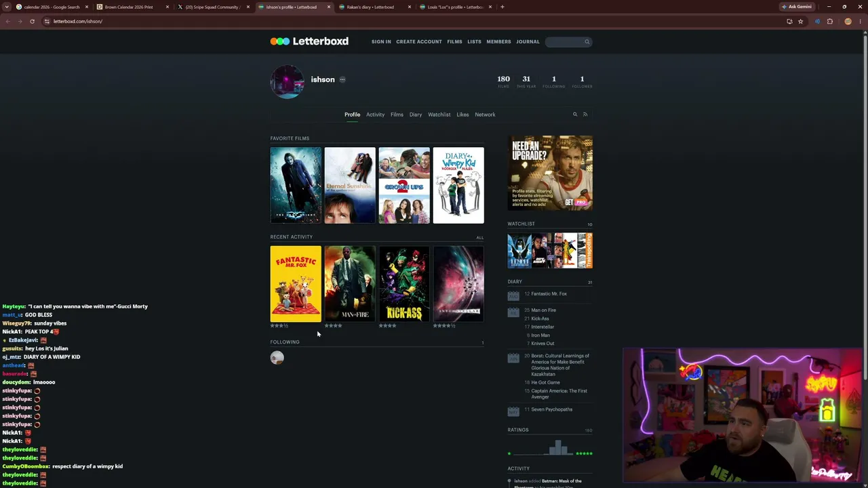Open the Kick-Ass recent activity poster
This screenshot has width=868, height=488.
click(404, 284)
